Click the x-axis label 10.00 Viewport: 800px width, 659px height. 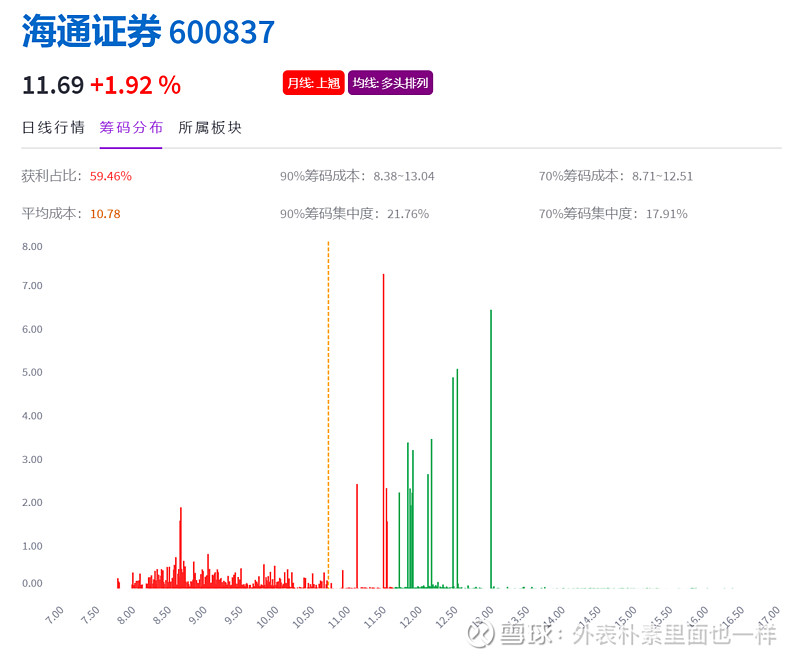click(267, 617)
